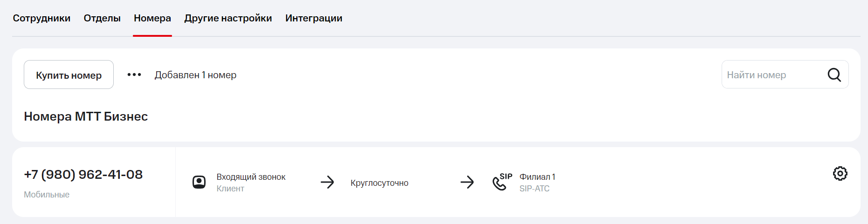
Task: Click the Номера МТТ Бизнес heading
Action: tap(86, 116)
